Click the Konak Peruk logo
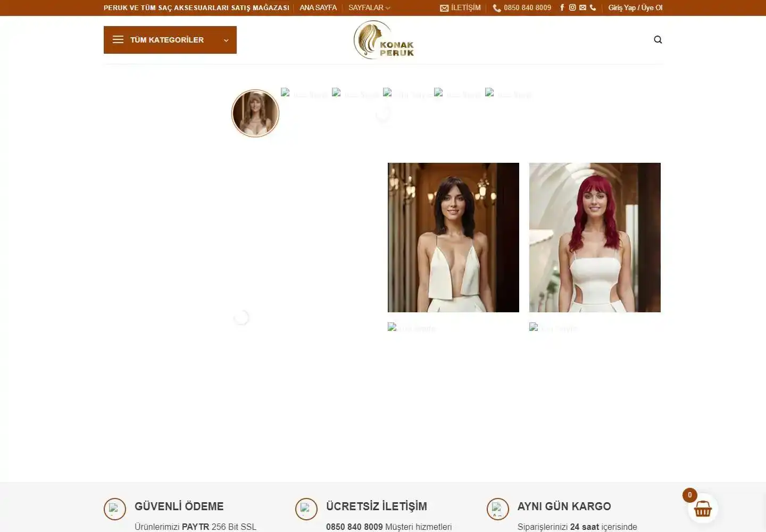Viewport: 766px width, 532px height. 384,39
